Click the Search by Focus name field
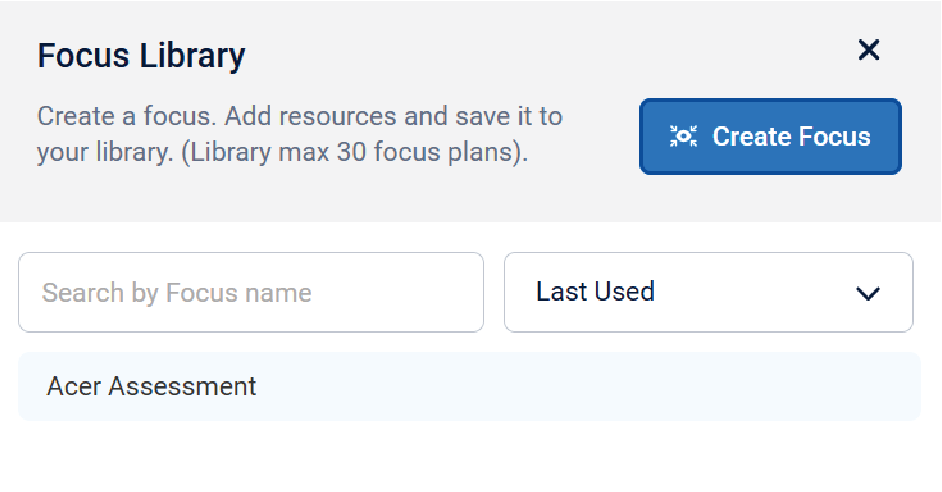This screenshot has width=942, height=492. click(x=251, y=292)
